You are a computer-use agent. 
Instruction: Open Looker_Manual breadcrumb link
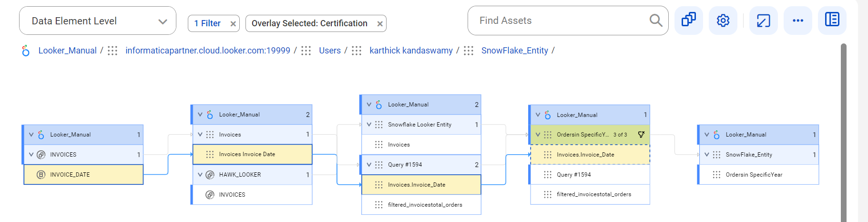pos(67,51)
